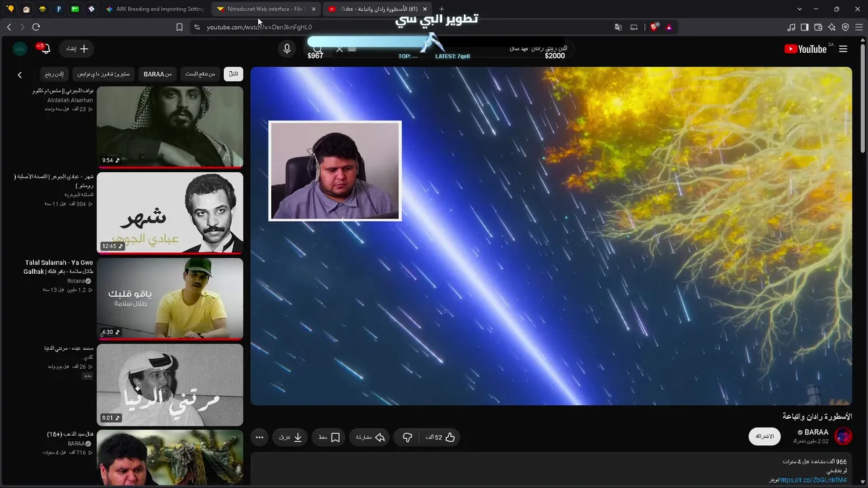
Task: Open the 'ياقو قلبك' Talal Salamah thumbnail
Action: tap(170, 298)
